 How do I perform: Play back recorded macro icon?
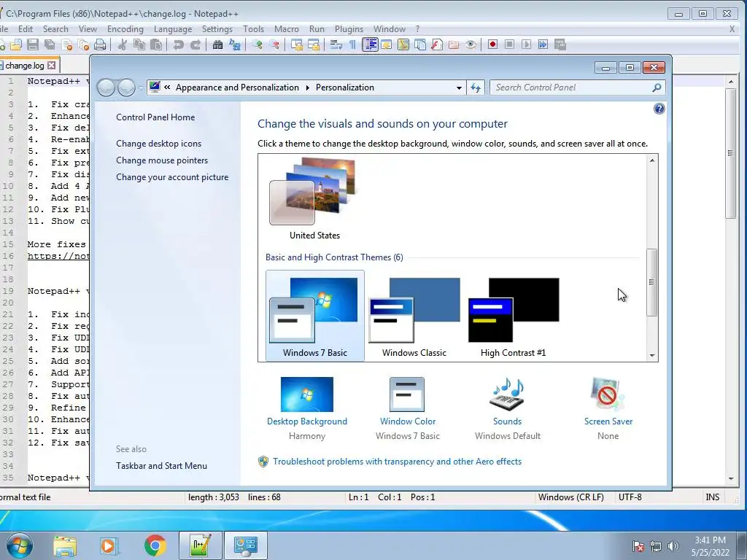(526, 44)
